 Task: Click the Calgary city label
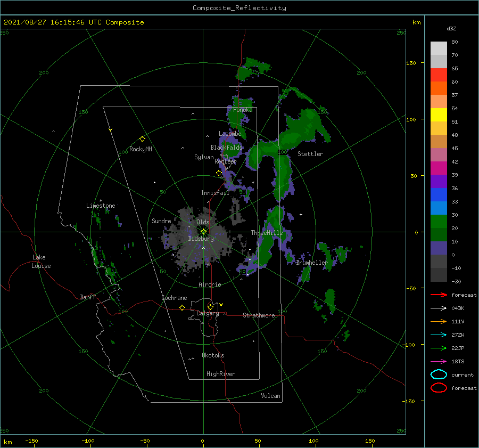click(208, 313)
